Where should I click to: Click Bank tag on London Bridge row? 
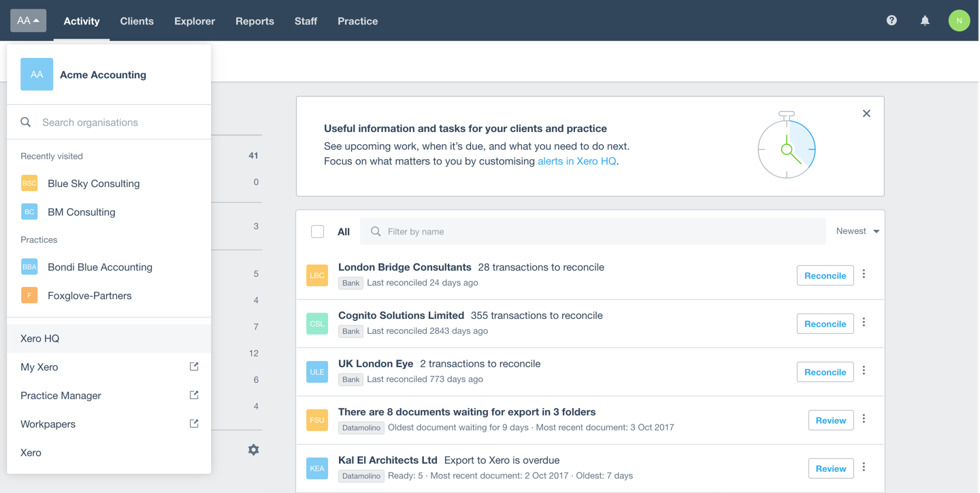tap(350, 283)
